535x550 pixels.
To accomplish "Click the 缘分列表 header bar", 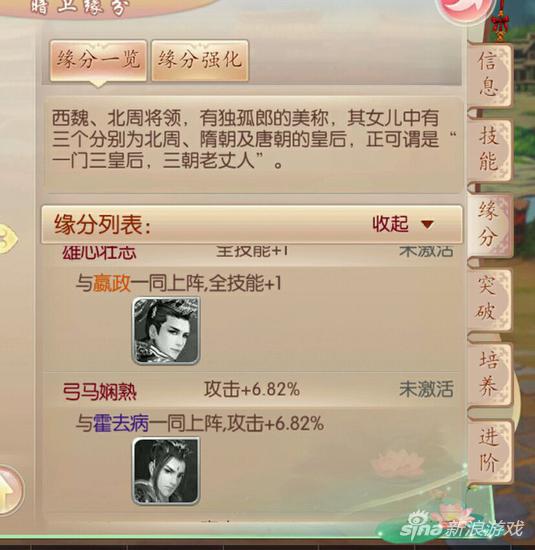I will pyautogui.click(x=252, y=224).
